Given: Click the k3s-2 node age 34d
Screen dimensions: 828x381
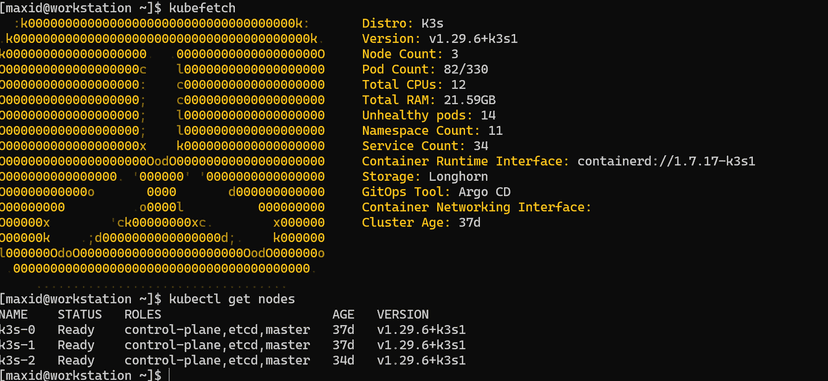Looking at the screenshot, I should 343,360.
